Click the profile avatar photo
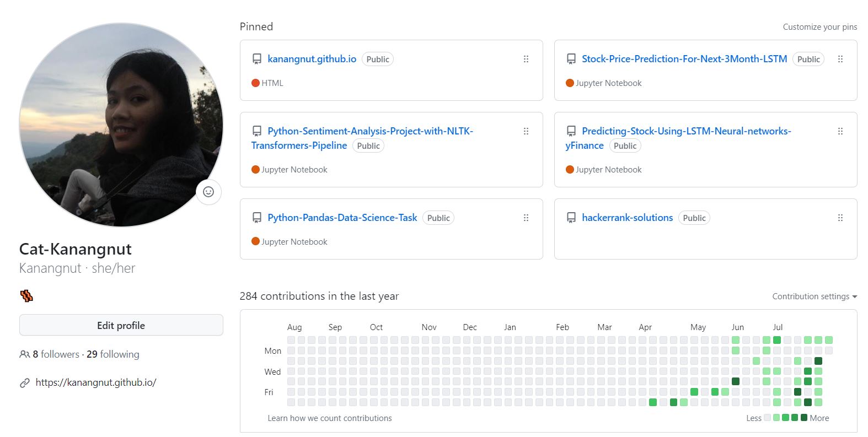868x437 pixels. pyautogui.click(x=121, y=125)
